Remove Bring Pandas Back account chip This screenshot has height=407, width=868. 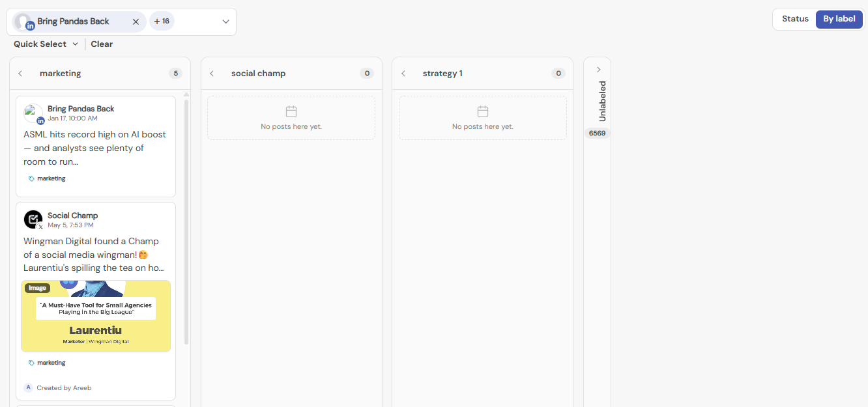point(136,21)
